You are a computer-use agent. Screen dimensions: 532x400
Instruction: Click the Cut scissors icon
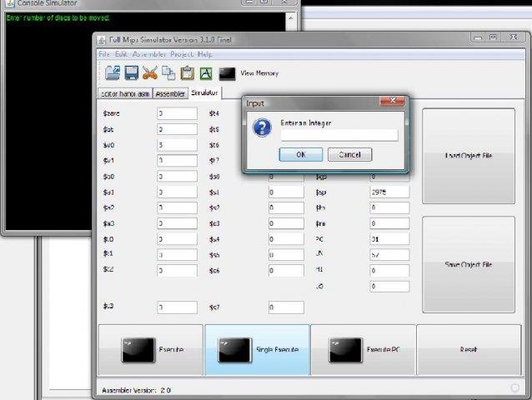tap(149, 72)
